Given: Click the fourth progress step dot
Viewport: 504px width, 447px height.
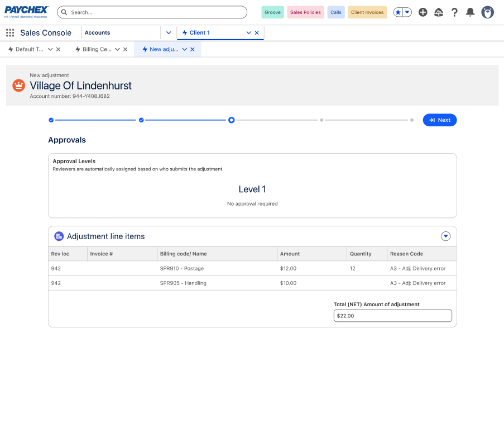Looking at the screenshot, I should pos(321,120).
